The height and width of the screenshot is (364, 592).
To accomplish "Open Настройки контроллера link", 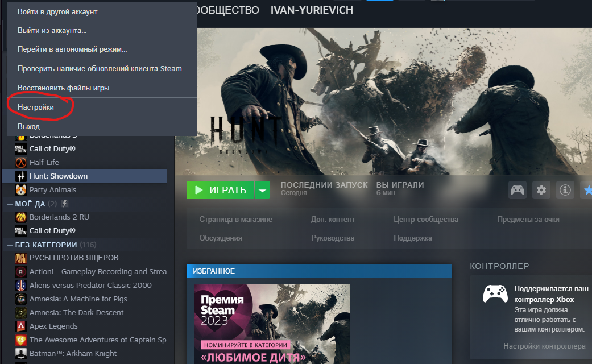I will pyautogui.click(x=544, y=346).
